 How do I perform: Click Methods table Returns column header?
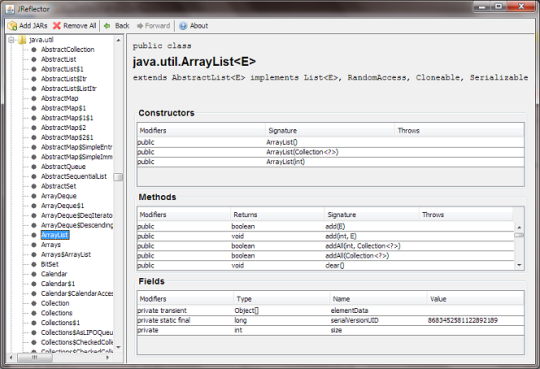tap(278, 215)
